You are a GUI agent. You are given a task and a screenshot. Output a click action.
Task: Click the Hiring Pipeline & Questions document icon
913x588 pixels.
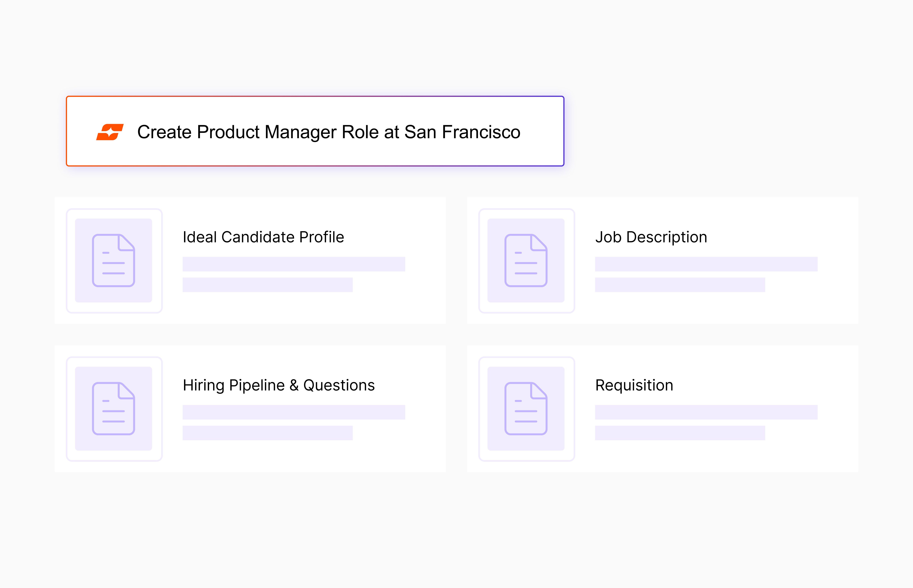click(114, 408)
